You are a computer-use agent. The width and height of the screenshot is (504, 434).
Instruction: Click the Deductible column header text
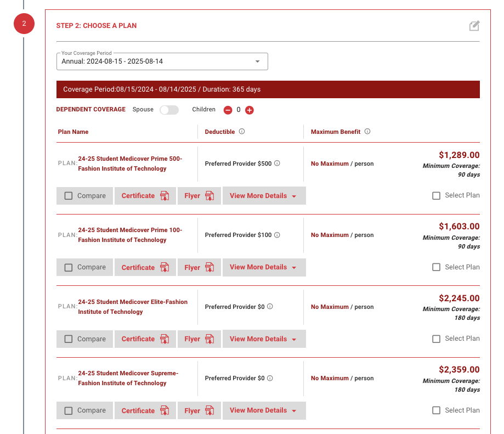(x=220, y=132)
